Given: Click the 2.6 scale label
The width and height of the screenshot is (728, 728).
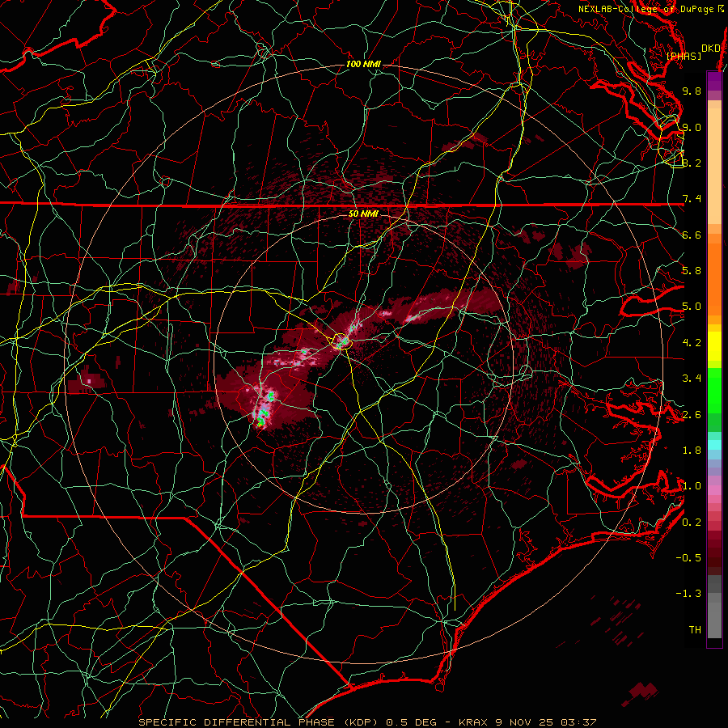Looking at the screenshot, I should click(692, 415).
